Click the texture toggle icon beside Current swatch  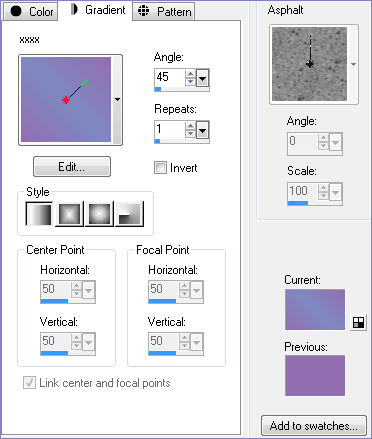(x=358, y=322)
